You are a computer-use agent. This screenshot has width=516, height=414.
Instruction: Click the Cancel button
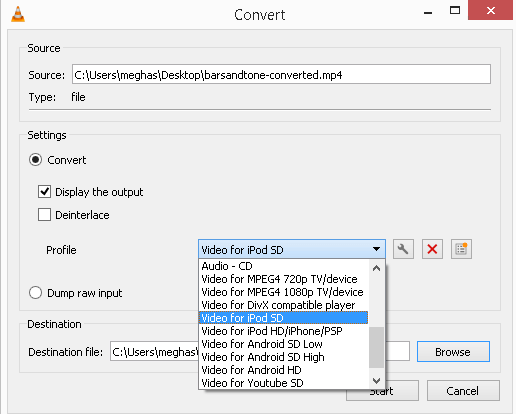pos(463,391)
